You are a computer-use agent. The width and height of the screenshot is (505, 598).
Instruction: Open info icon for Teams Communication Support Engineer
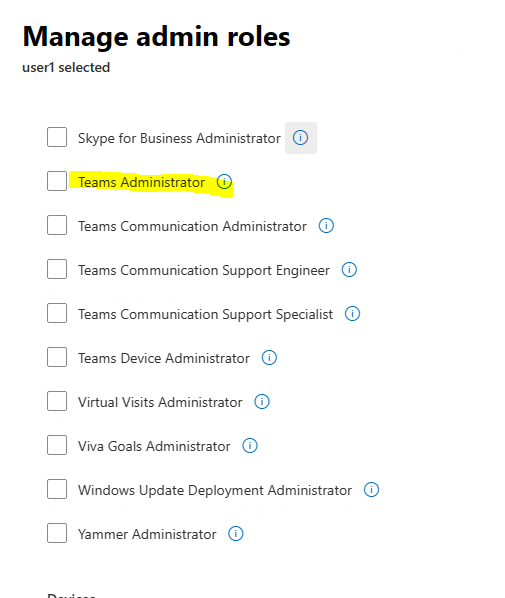tap(349, 270)
